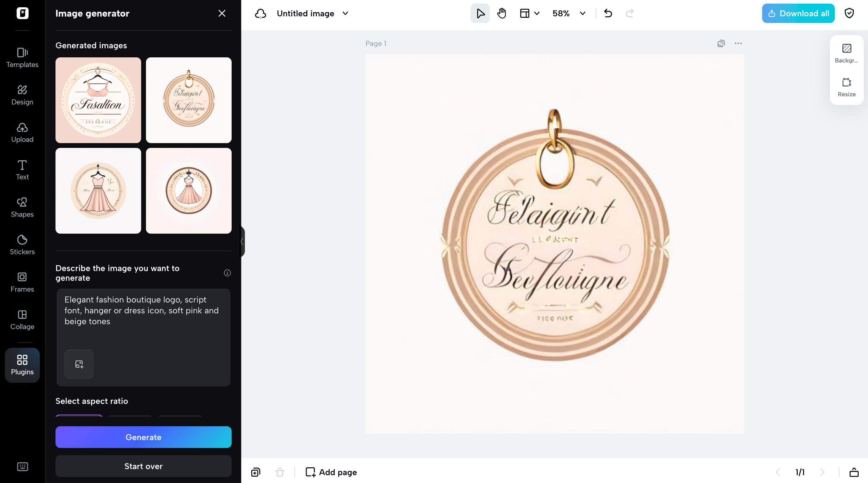Open the Untitled image name dropdown
The width and height of the screenshot is (868, 483).
tap(345, 14)
